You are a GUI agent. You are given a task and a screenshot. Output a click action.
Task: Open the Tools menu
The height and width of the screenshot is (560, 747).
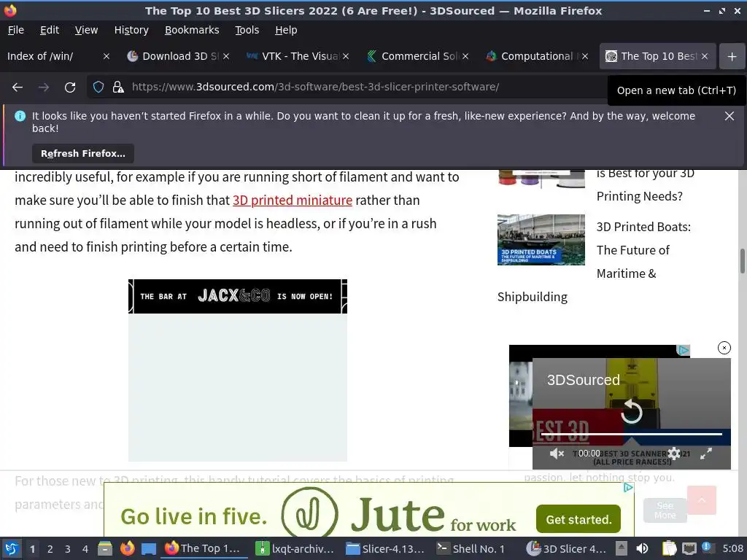[247, 30]
